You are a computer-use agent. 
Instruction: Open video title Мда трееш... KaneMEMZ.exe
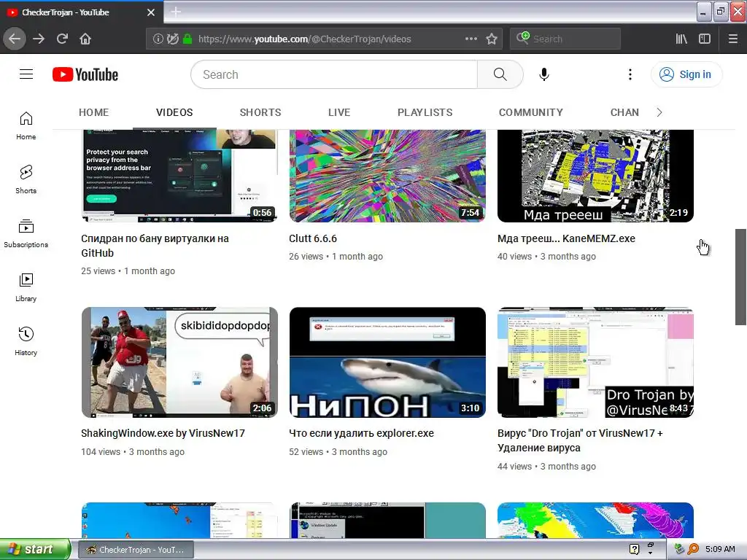pyautogui.click(x=566, y=238)
